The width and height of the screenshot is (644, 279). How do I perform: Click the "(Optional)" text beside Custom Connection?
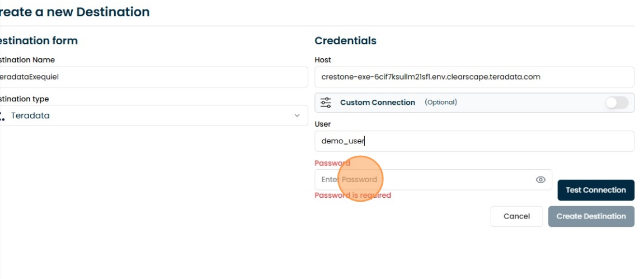(441, 103)
